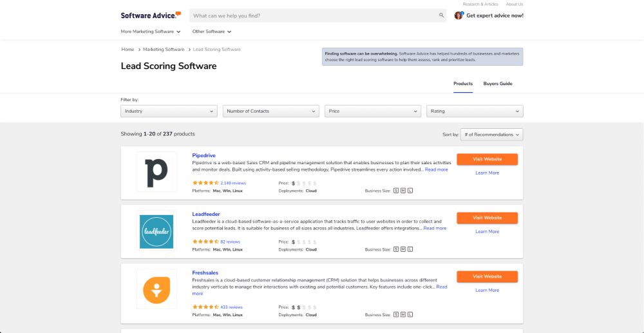This screenshot has width=644, height=333.
Task: Learn More about Pipedrive
Action: 487,173
